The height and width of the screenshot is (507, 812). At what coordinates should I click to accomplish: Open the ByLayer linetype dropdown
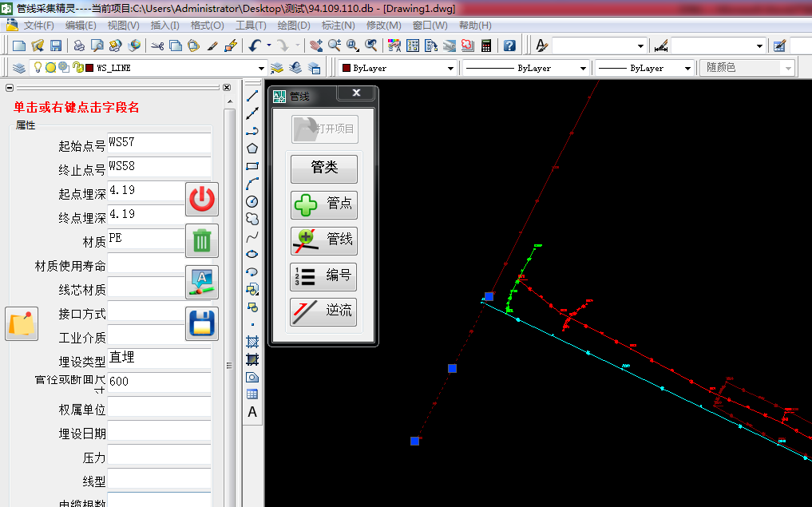pyautogui.click(x=582, y=69)
